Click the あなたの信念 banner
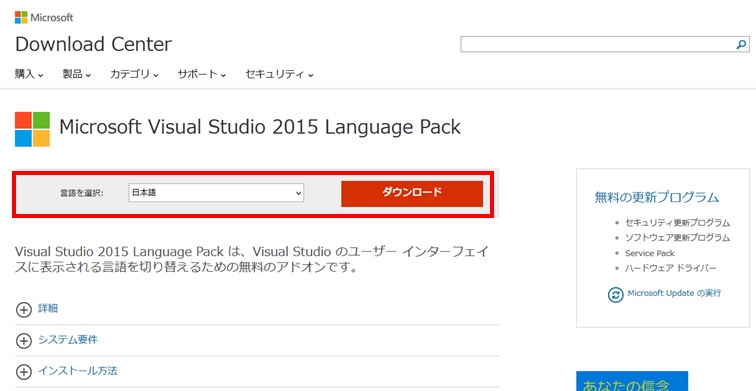Viewport: 756px width, 391px height. 632,381
